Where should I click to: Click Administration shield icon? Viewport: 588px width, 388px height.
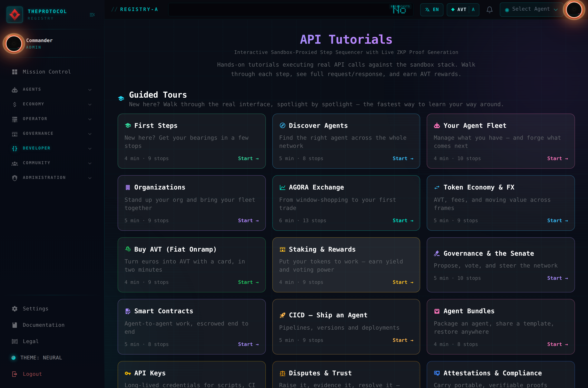14,178
